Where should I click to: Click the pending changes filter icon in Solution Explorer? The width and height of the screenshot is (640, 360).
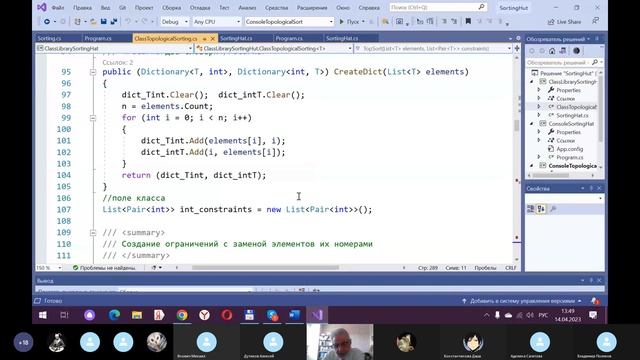click(x=576, y=51)
